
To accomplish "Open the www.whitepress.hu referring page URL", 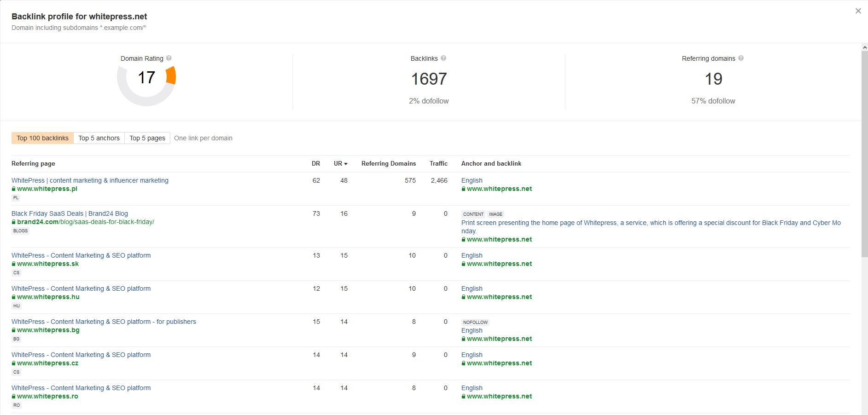I will (48, 297).
